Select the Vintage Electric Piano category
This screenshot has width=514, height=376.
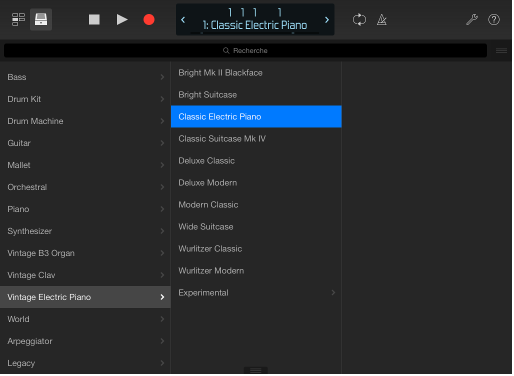pyautogui.click(x=85, y=297)
